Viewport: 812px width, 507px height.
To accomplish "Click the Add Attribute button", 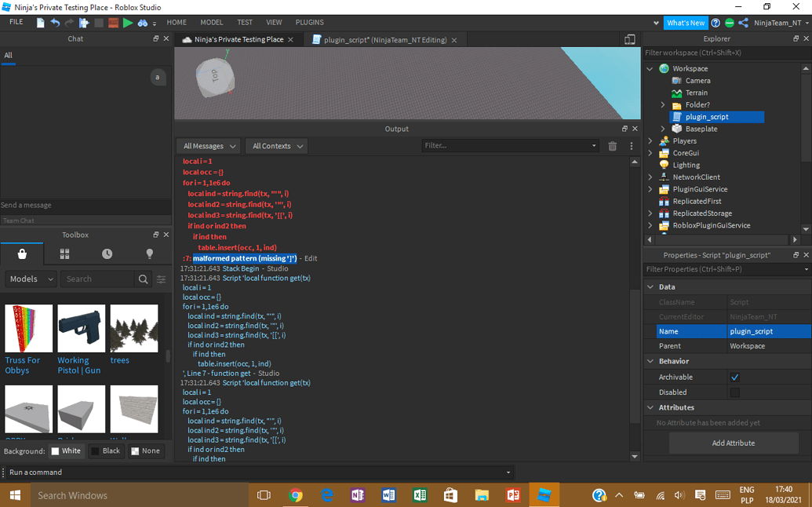I will point(732,443).
